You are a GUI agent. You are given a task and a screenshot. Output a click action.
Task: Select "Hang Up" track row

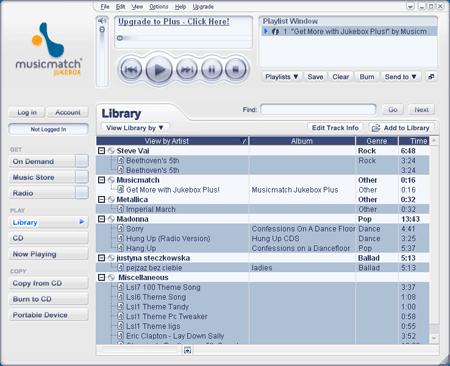(263, 248)
